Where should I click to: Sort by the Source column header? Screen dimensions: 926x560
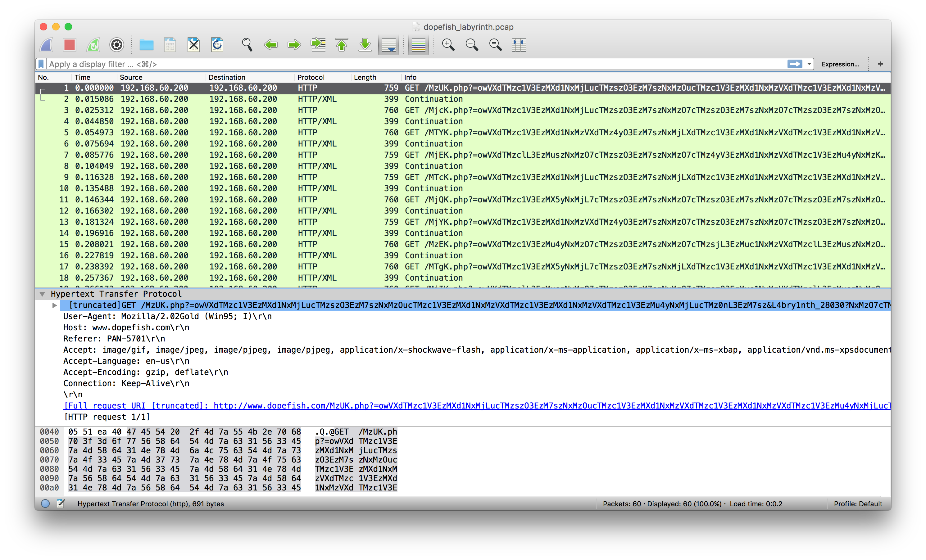[161, 77]
